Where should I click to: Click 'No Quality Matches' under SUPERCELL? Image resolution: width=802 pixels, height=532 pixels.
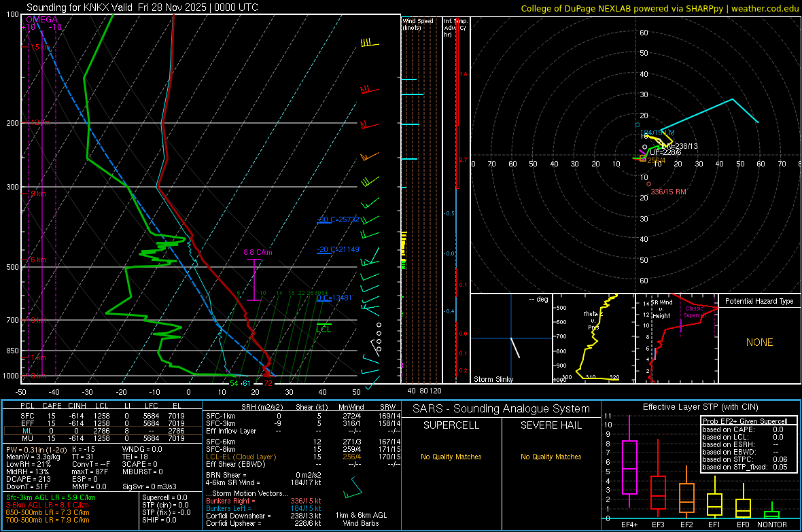click(x=451, y=457)
